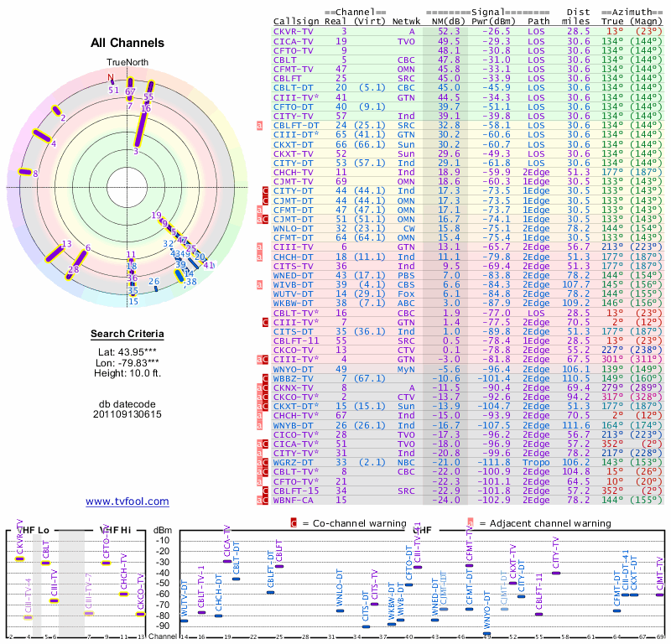Click the 'a' badge beside WNYB-DT row
Image resolution: width=671 pixels, height=644 pixels.
click(259, 425)
